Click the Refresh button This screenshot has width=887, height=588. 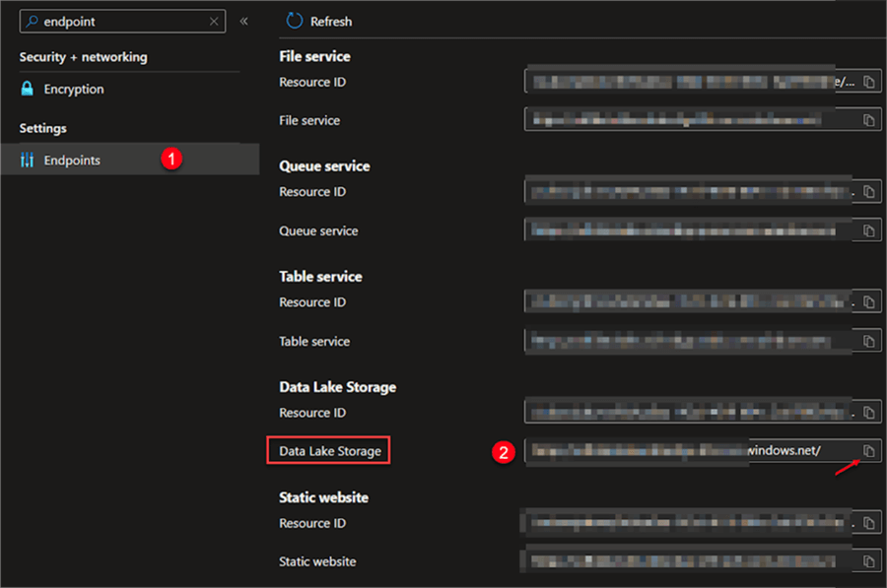(318, 21)
